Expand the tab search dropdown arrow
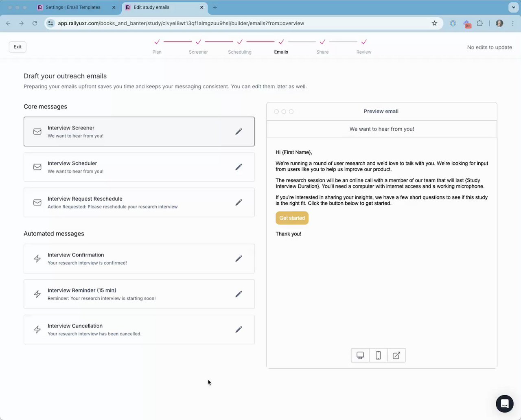The height and width of the screenshot is (420, 521). [x=513, y=7]
